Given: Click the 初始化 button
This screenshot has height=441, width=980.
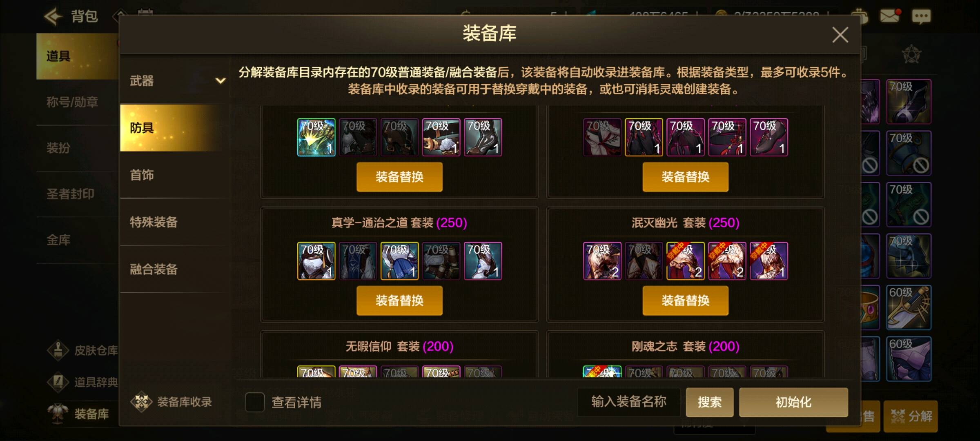Looking at the screenshot, I should tap(793, 402).
